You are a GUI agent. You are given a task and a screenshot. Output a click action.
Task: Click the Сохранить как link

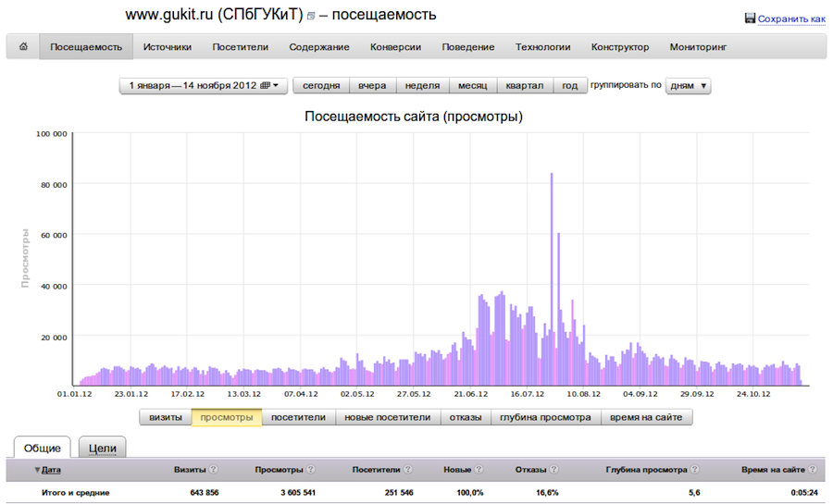coord(790,18)
